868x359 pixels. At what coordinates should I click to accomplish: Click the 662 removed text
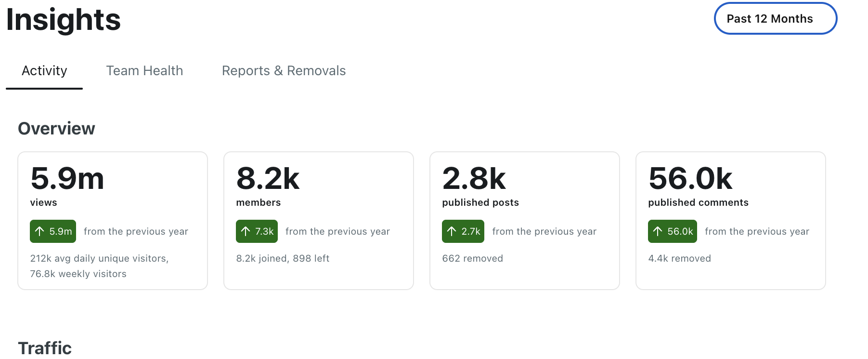(x=472, y=258)
